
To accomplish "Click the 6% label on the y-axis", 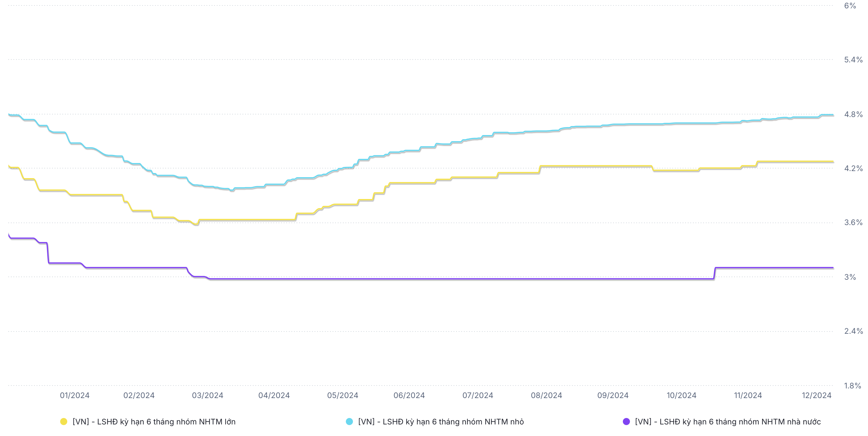I will [x=850, y=6].
